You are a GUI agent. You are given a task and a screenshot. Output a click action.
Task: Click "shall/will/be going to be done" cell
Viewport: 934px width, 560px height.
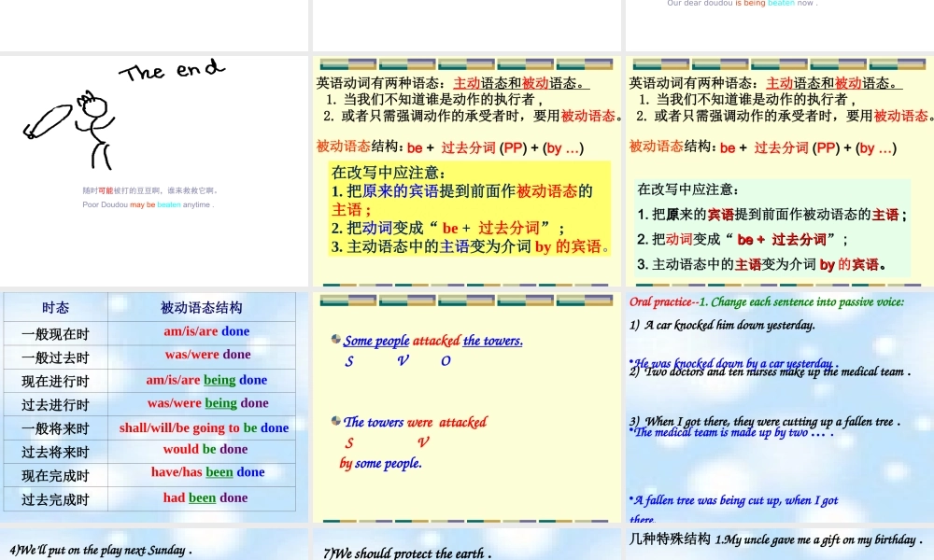204,427
